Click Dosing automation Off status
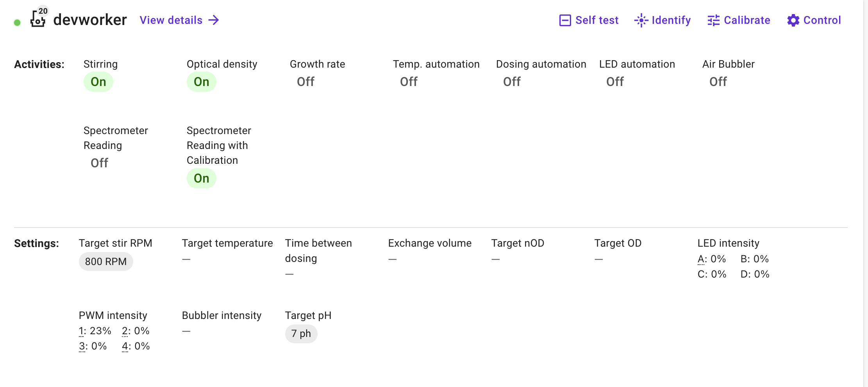The width and height of the screenshot is (868, 387). click(512, 82)
